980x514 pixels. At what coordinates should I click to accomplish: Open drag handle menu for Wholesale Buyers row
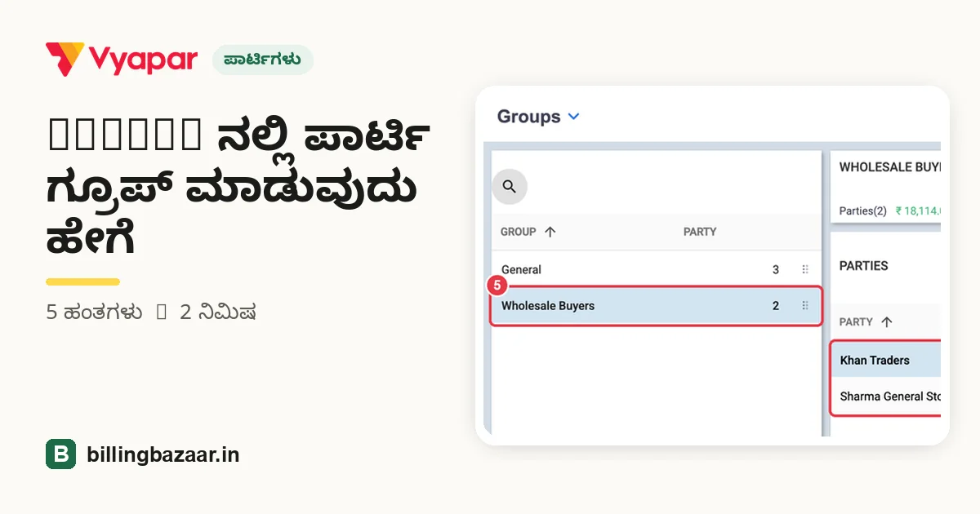point(805,306)
